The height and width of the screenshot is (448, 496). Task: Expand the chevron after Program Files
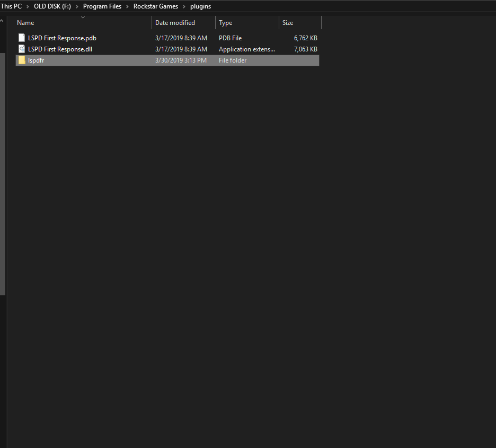(127, 6)
